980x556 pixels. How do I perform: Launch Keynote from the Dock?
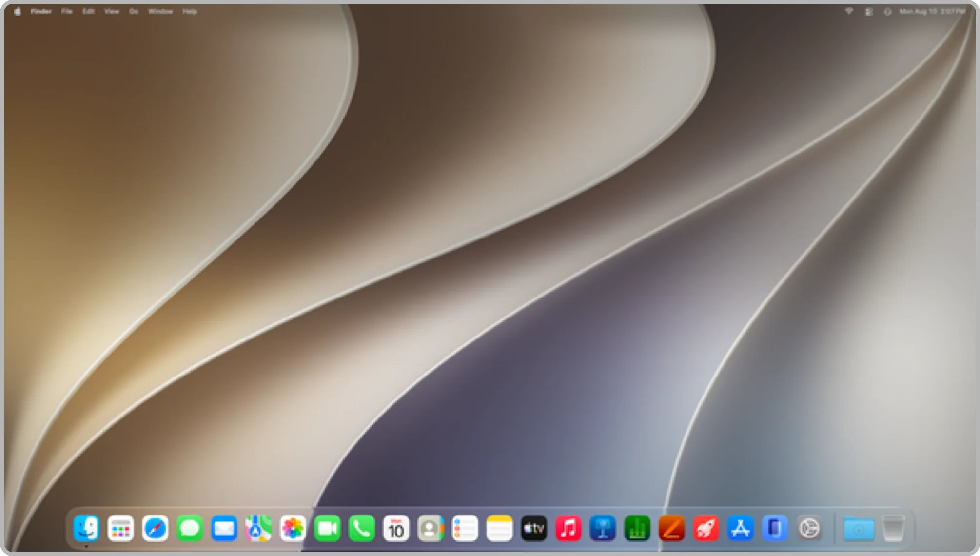[x=603, y=528]
